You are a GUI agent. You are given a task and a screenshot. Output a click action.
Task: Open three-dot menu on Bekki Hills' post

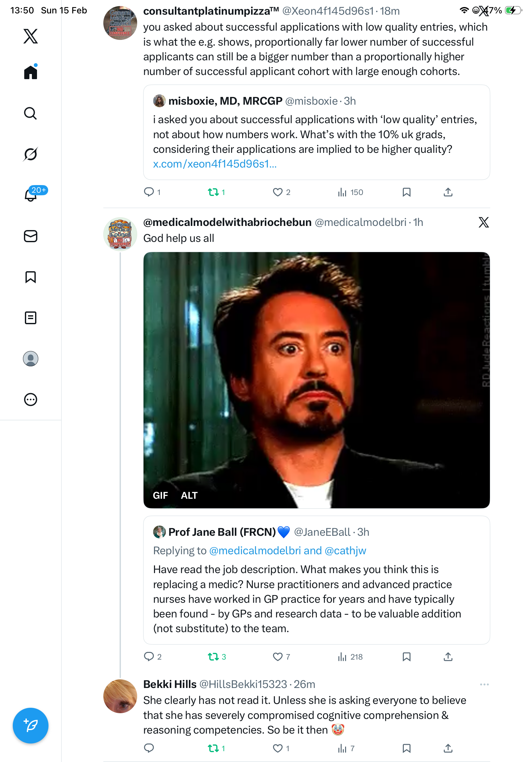pos(484,685)
